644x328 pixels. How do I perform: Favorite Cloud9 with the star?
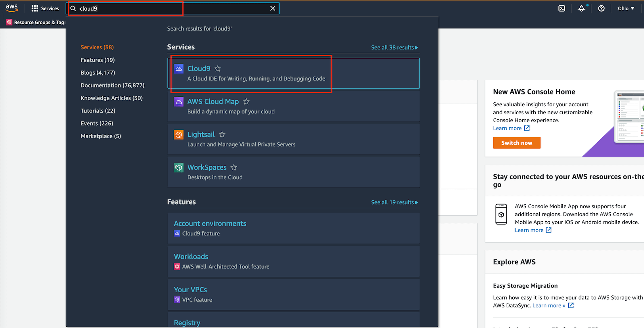click(x=218, y=69)
